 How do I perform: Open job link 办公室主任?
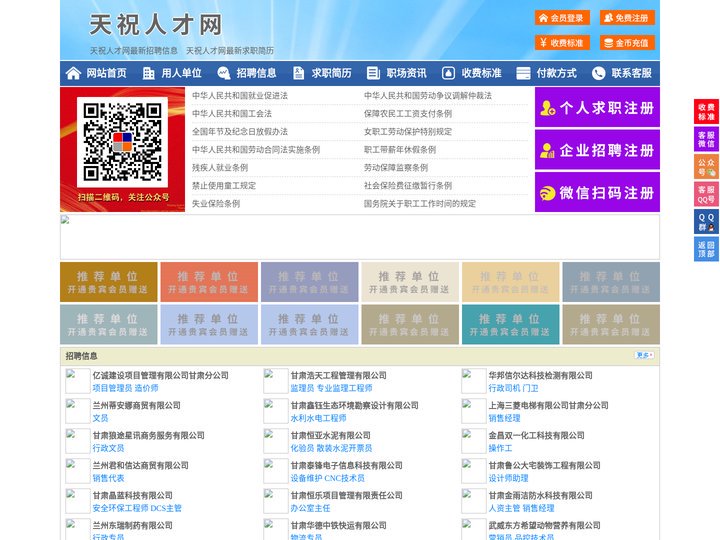coord(310,508)
